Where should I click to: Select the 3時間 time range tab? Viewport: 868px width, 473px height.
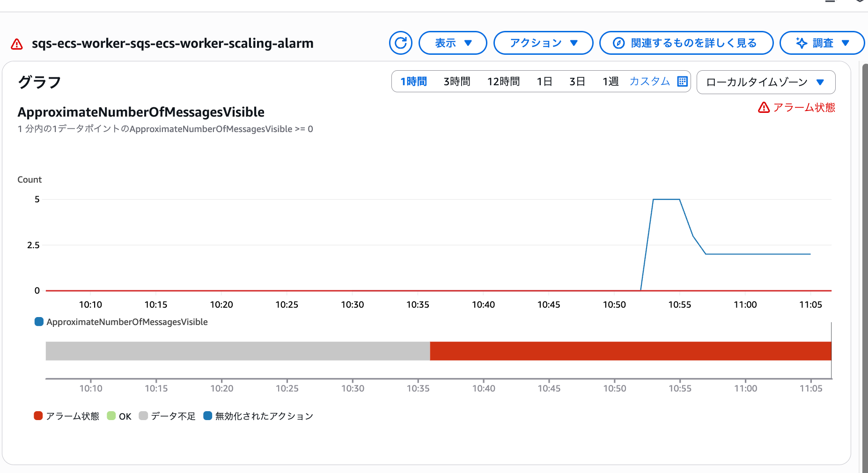[456, 81]
